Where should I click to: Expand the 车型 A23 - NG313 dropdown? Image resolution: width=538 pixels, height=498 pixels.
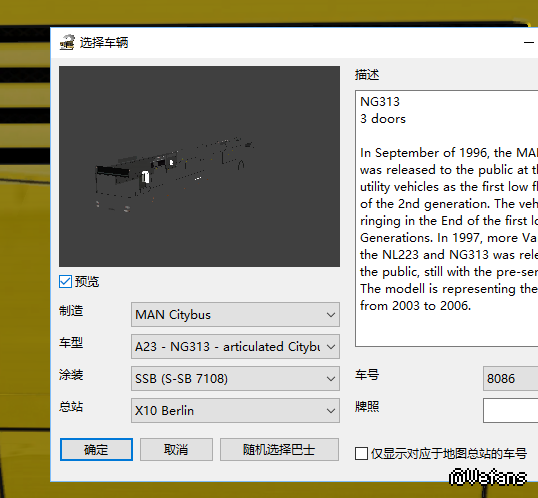(x=235, y=346)
